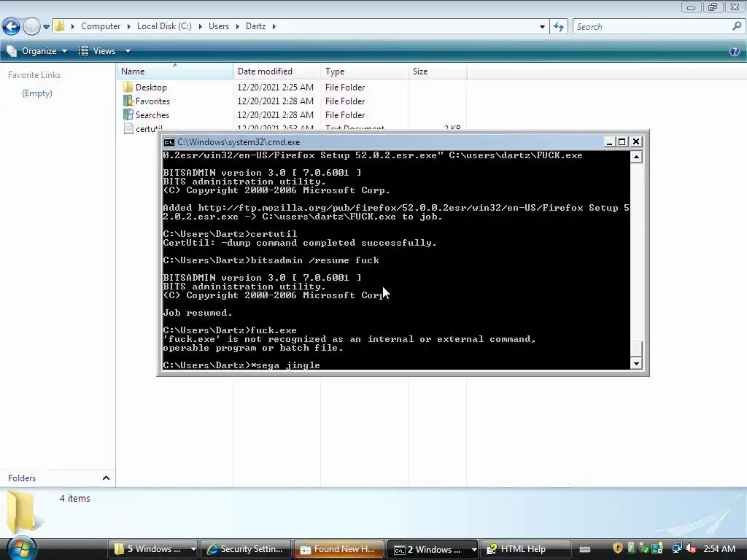This screenshot has height=560, width=747.
Task: Expand arrow after Computer breadcrumb
Action: [x=128, y=26]
